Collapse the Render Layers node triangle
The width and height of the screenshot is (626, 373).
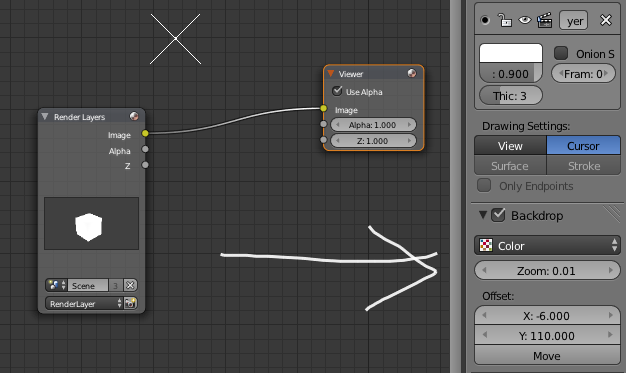coord(45,116)
